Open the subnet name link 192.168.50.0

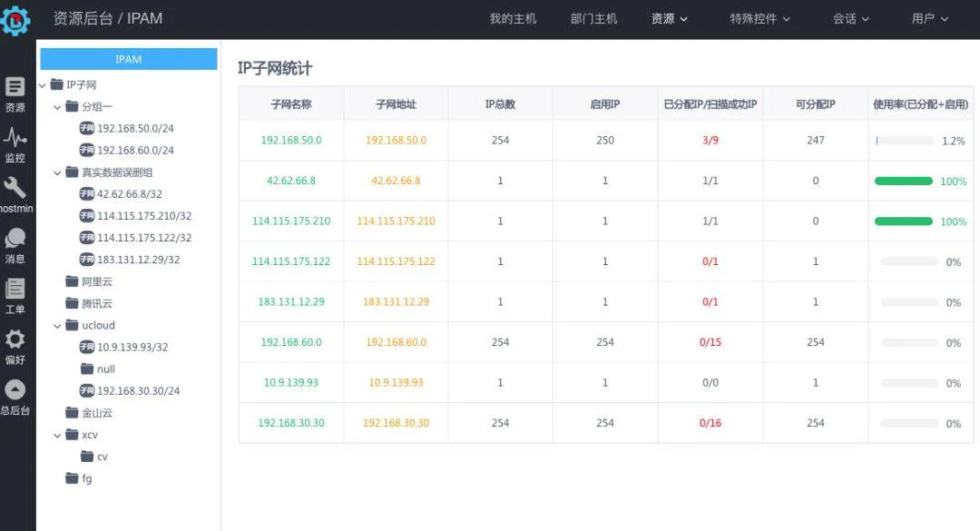point(291,140)
